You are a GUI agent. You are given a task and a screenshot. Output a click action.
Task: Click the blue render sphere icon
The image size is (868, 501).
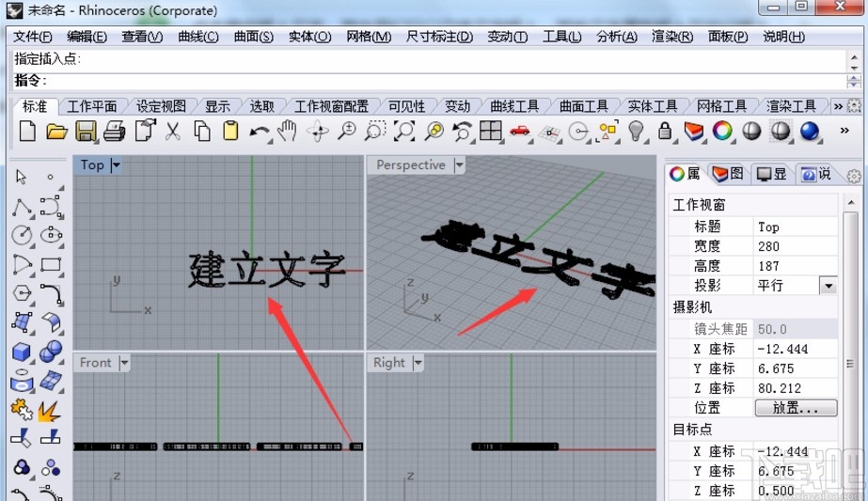point(810,132)
